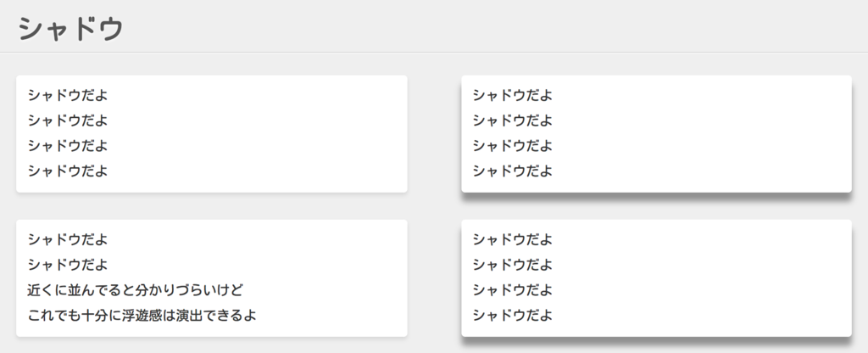
Task: Click the horizontal divider below the シャドウ heading
Action: 434,53
